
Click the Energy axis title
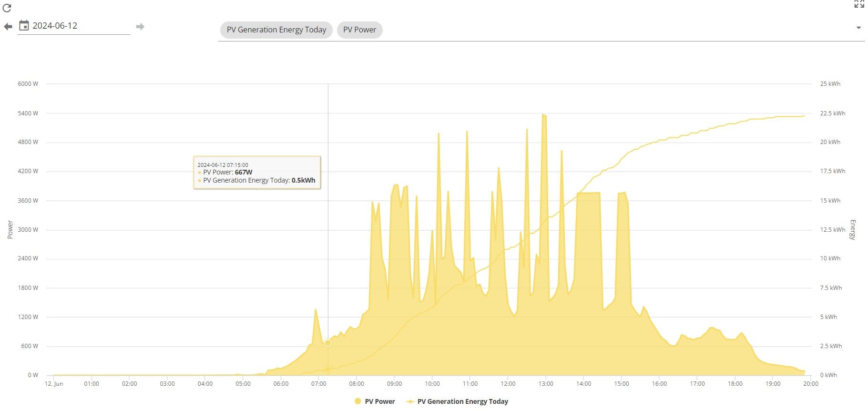click(853, 229)
